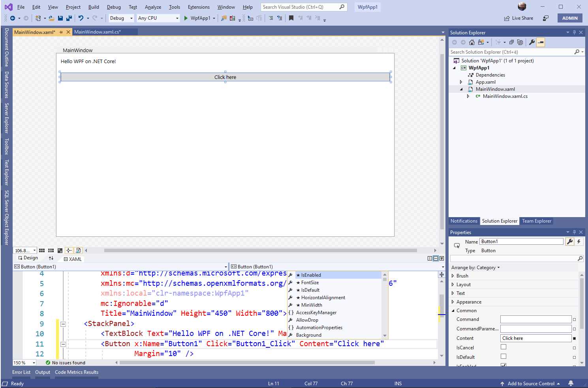Click the ADMIN sign-in button
The image size is (588, 388).
click(570, 18)
